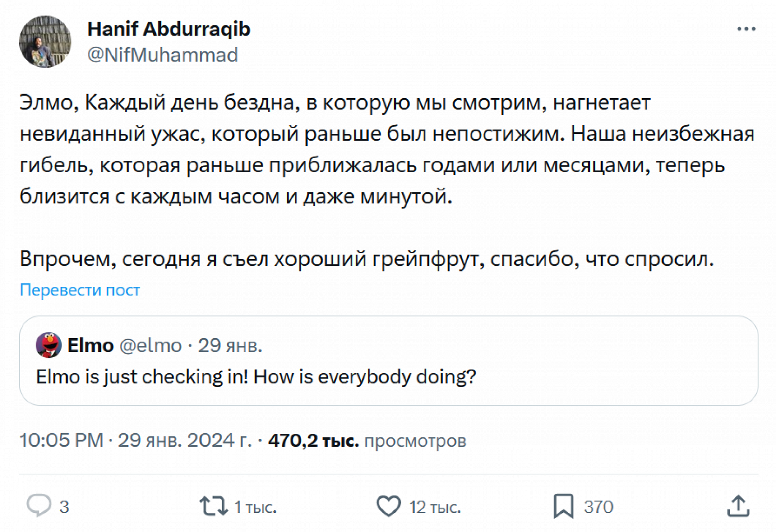Screen dimensions: 776x532
Task: Click the 12 тыс. likes count
Action: [435, 507]
